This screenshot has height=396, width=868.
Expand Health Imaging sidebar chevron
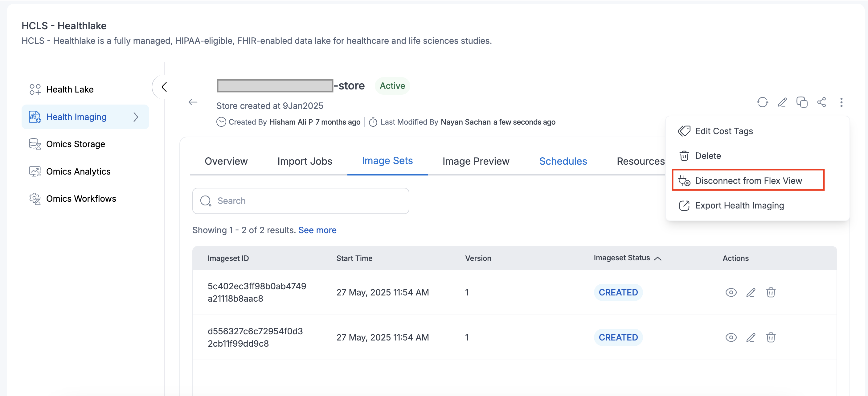[x=136, y=117]
